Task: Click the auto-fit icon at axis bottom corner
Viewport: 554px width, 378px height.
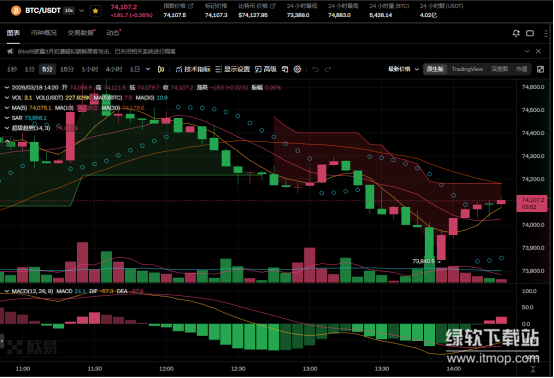Action: point(533,369)
